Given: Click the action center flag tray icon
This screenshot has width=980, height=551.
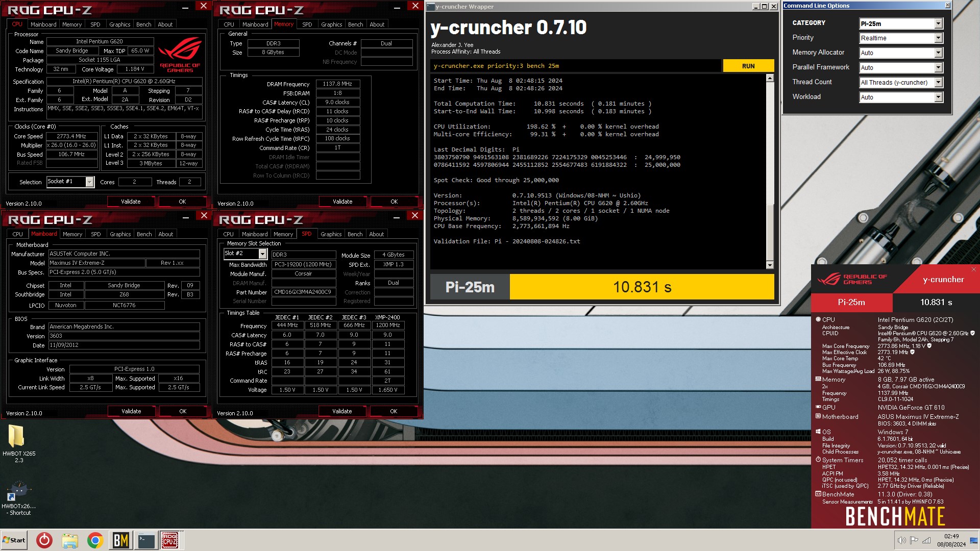Looking at the screenshot, I should click(914, 540).
